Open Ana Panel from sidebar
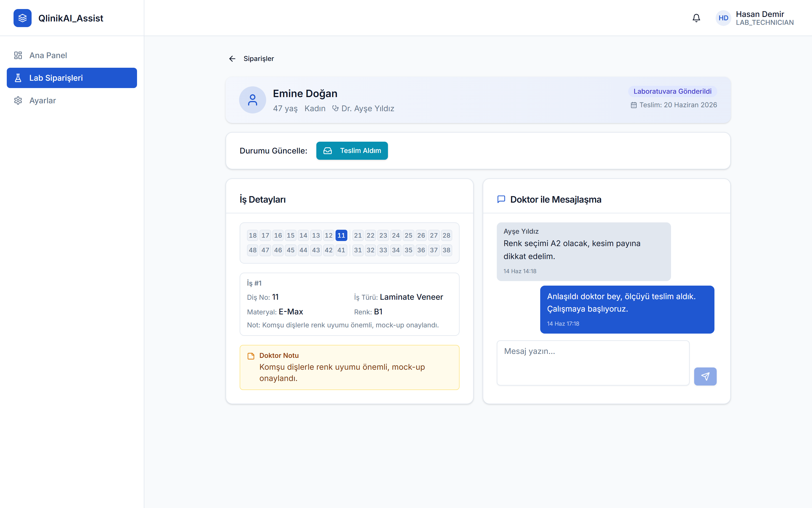The image size is (812, 508). [x=72, y=55]
